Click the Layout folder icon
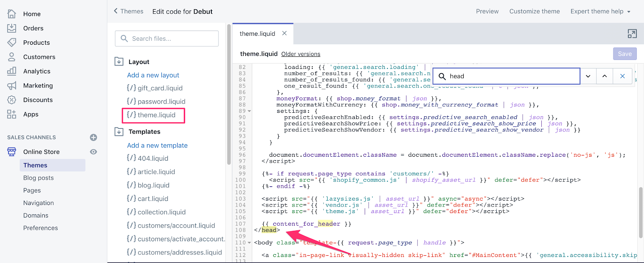 [x=119, y=61]
